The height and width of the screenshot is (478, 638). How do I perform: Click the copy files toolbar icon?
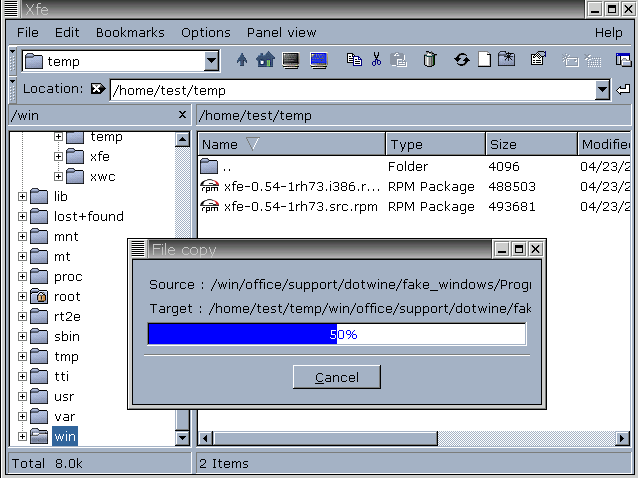(x=354, y=60)
